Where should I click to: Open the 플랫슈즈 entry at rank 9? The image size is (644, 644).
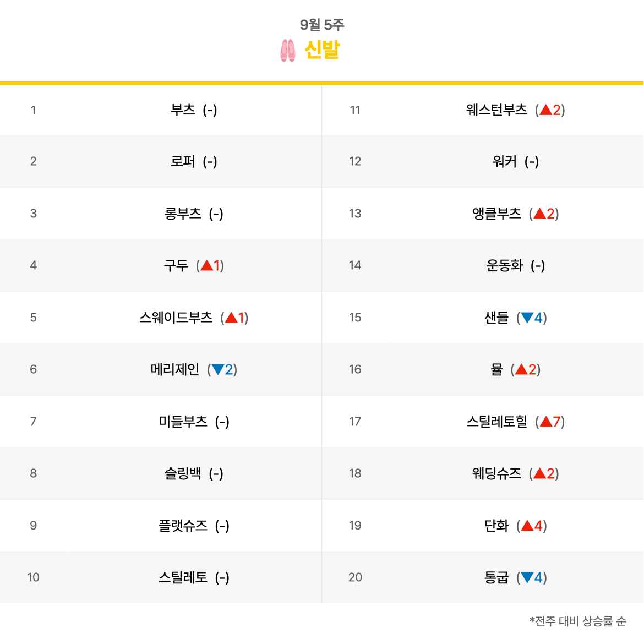183,525
